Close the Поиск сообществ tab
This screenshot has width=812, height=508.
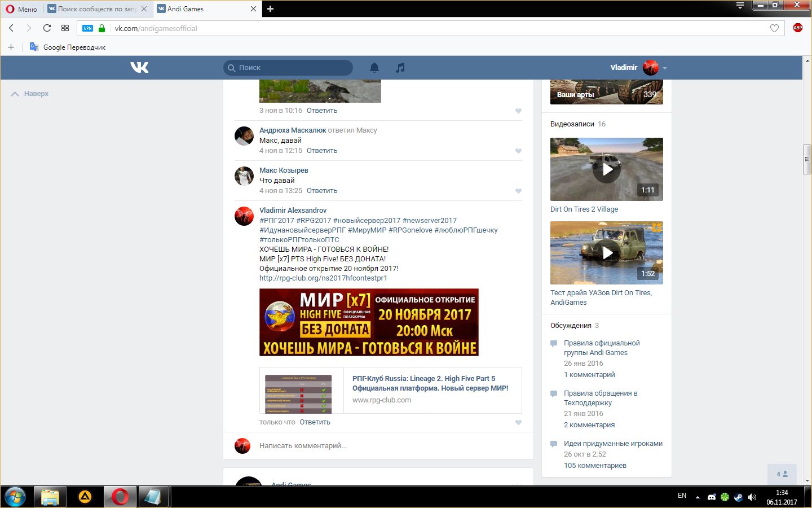point(144,8)
